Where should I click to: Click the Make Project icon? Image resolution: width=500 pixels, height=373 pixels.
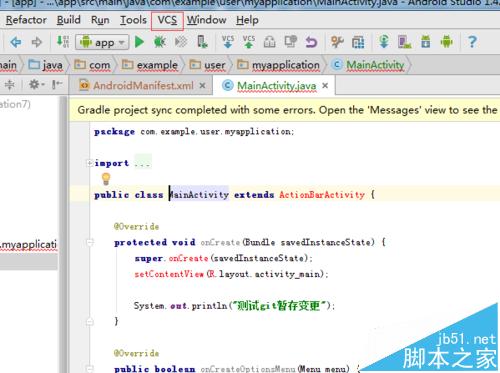coord(63,42)
